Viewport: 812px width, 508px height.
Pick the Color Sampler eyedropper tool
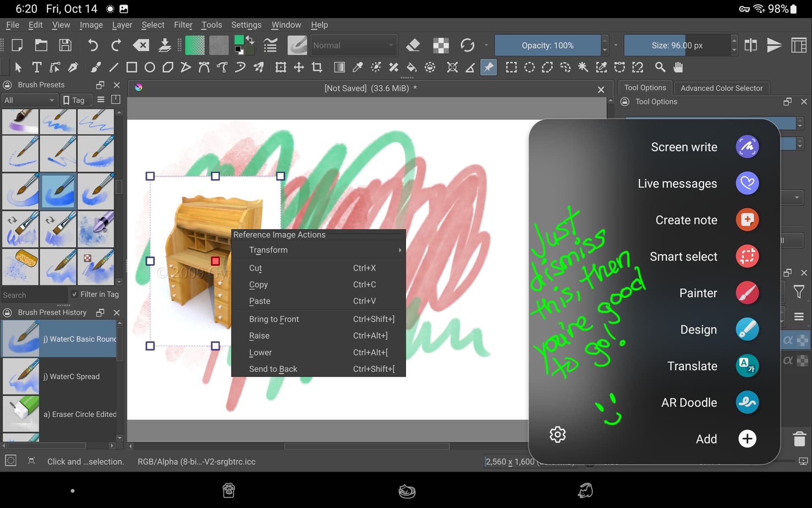[357, 67]
